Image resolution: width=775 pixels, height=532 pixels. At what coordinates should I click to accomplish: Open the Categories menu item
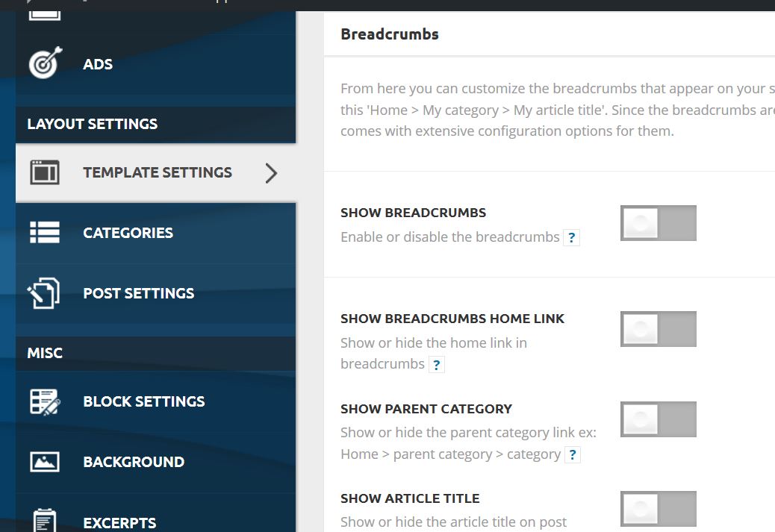pos(156,233)
